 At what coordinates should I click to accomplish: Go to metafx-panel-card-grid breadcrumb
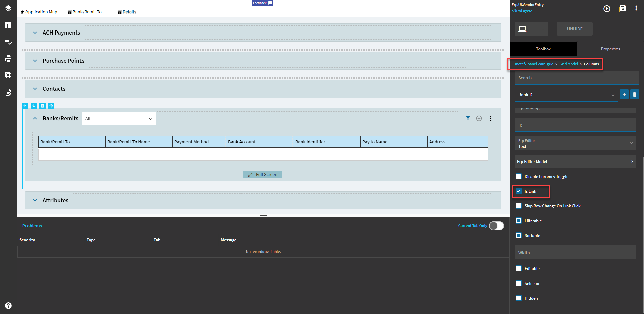(x=534, y=64)
